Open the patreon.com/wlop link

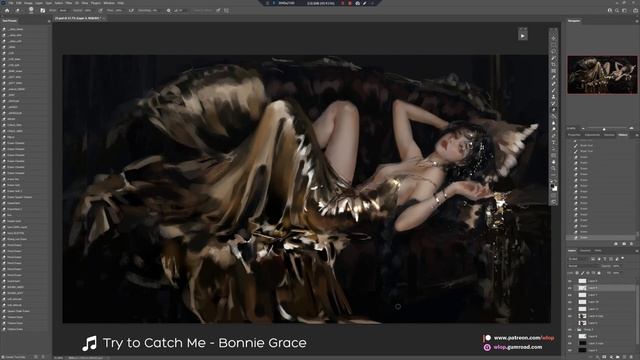pyautogui.click(x=524, y=338)
